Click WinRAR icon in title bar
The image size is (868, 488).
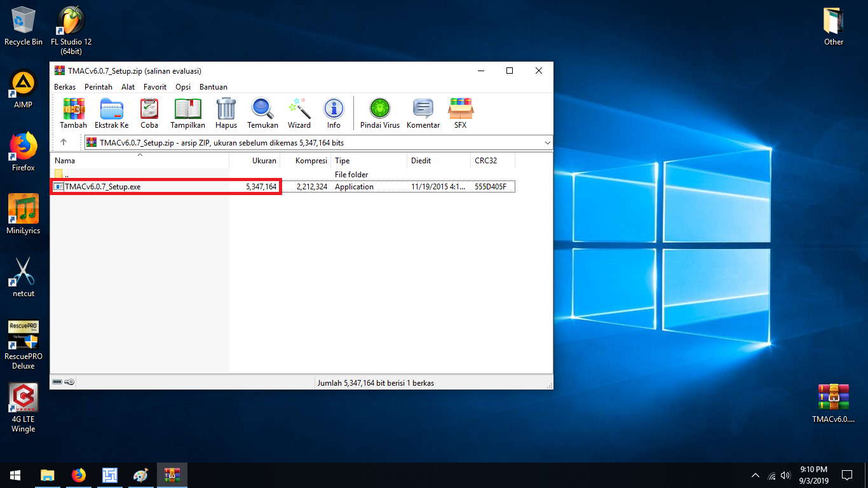(x=60, y=71)
